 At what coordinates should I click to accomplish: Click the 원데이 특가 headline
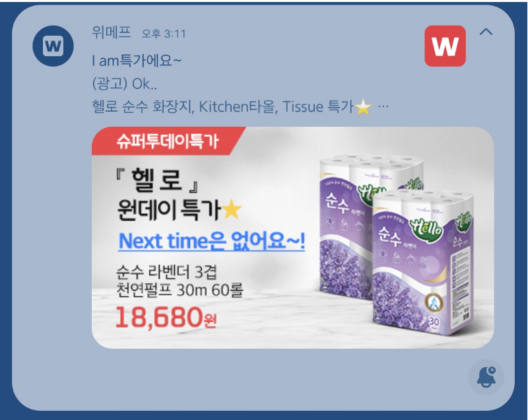click(168, 210)
